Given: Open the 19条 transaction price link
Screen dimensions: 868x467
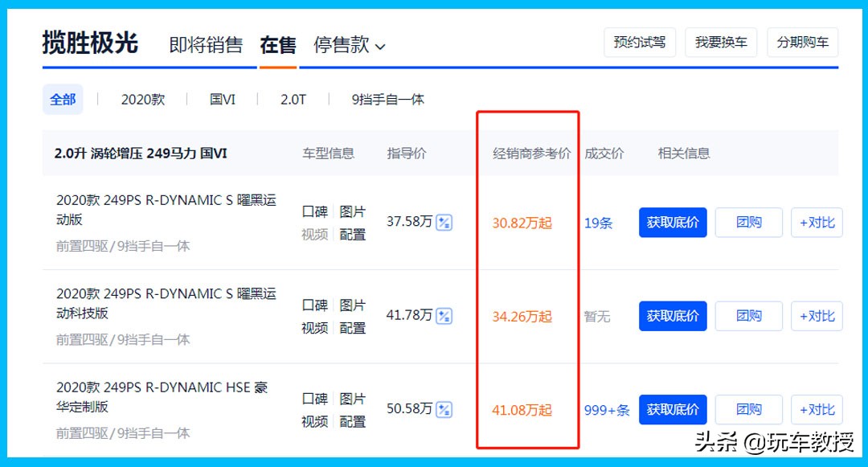Looking at the screenshot, I should (599, 223).
